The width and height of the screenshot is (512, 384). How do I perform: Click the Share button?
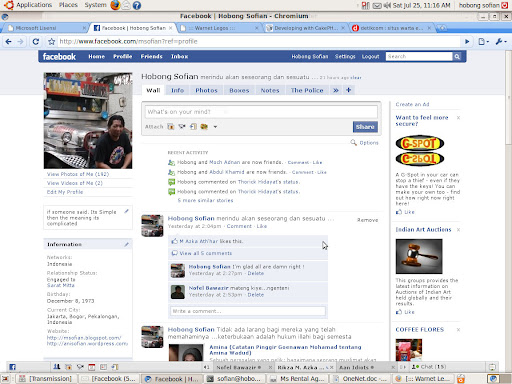365,127
